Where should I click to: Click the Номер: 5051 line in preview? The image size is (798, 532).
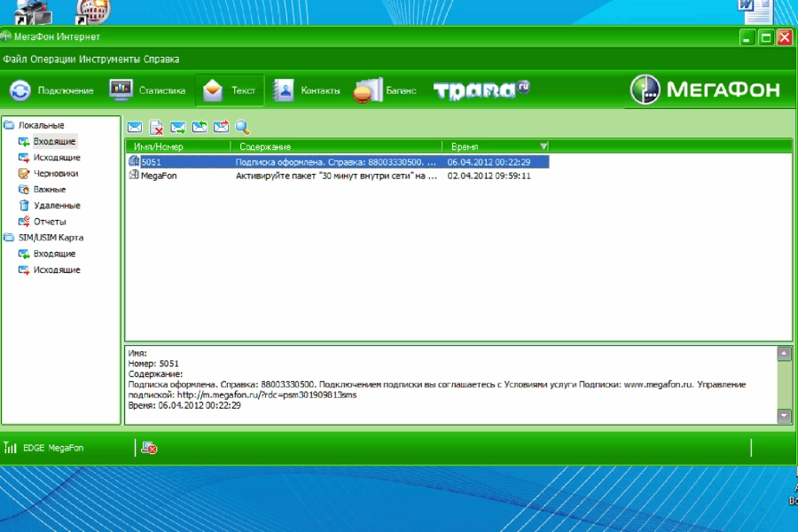pyautogui.click(x=153, y=364)
